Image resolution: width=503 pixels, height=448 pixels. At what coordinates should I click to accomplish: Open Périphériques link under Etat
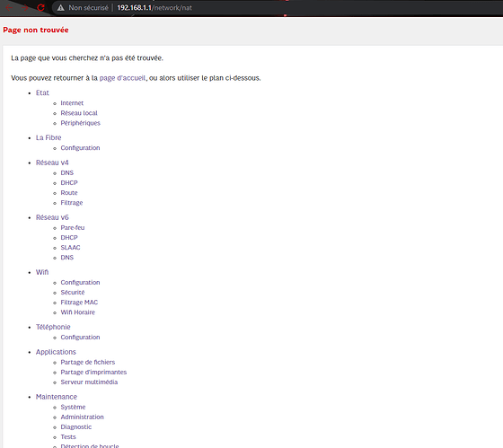(x=81, y=123)
